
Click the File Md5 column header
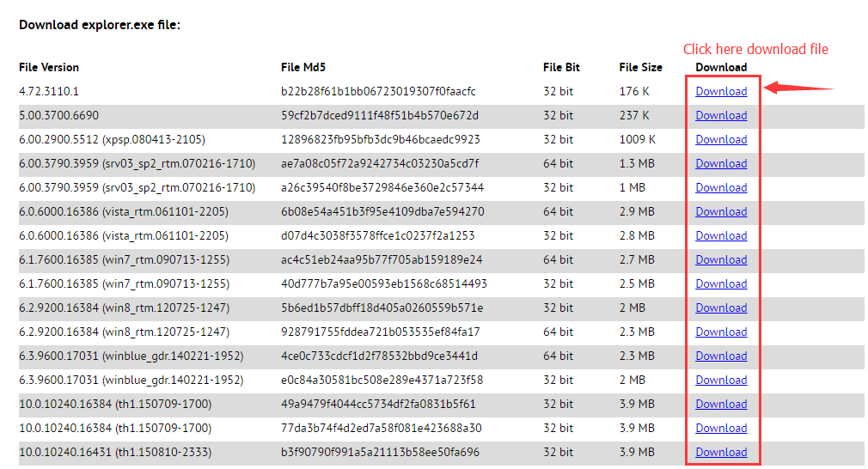303,67
